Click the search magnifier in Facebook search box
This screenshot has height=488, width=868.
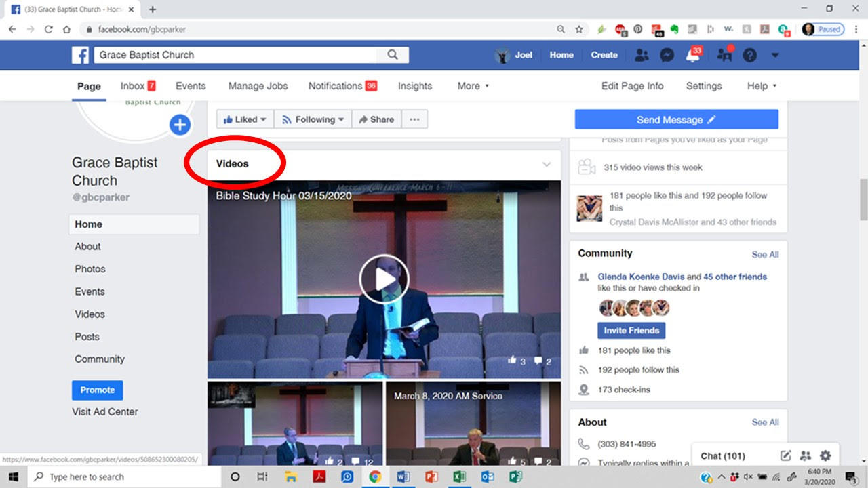point(393,55)
